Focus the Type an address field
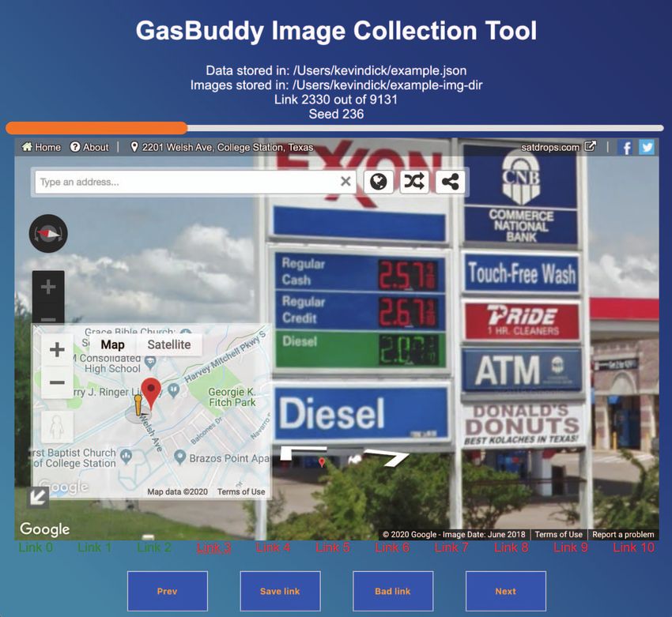 point(186,182)
